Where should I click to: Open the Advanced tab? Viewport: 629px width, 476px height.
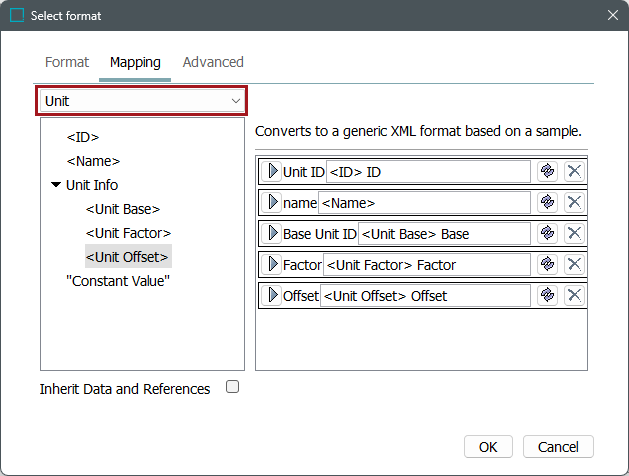tap(213, 62)
